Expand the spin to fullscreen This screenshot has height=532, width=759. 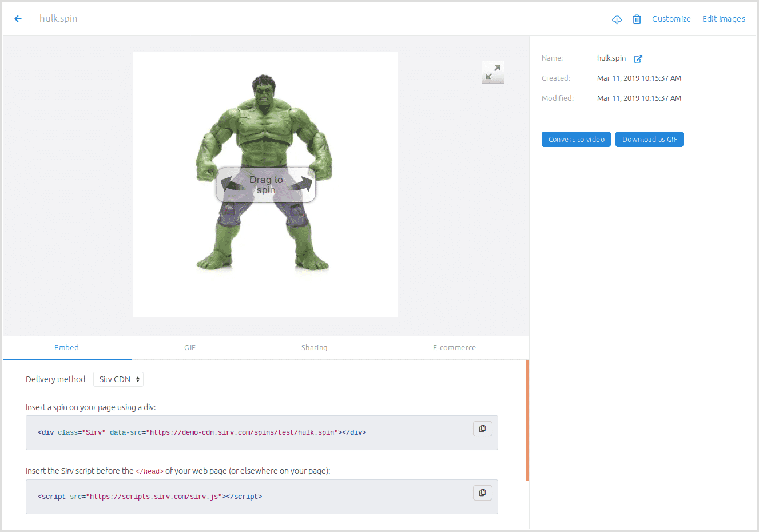coord(493,72)
